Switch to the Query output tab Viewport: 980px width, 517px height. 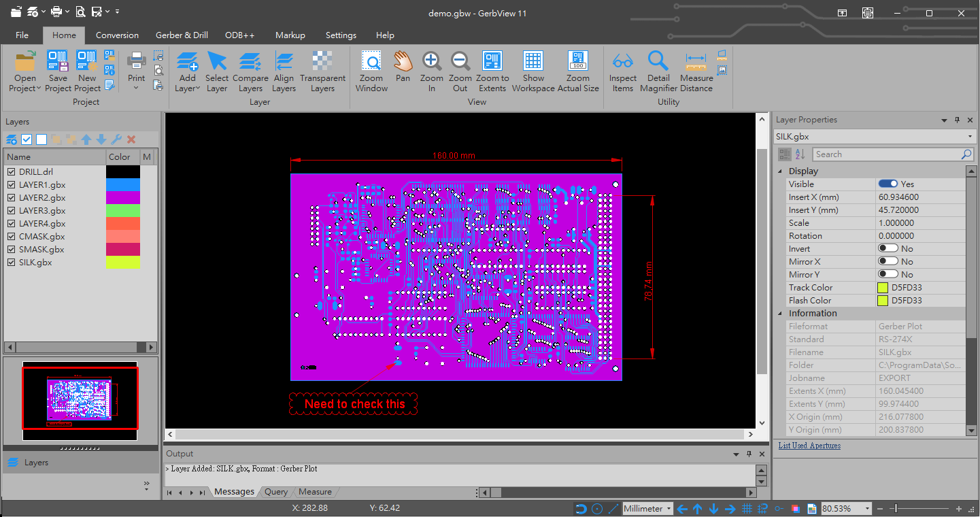click(276, 492)
